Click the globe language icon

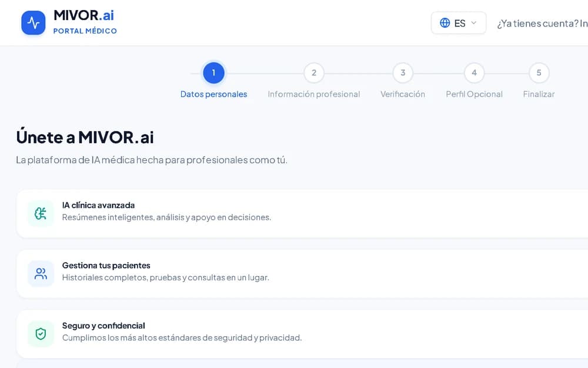click(x=445, y=23)
